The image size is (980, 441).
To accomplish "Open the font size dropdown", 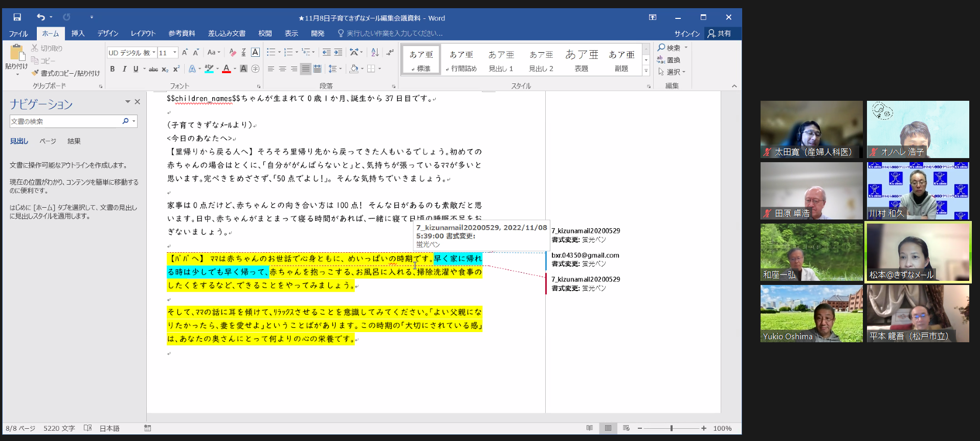I will pos(175,53).
